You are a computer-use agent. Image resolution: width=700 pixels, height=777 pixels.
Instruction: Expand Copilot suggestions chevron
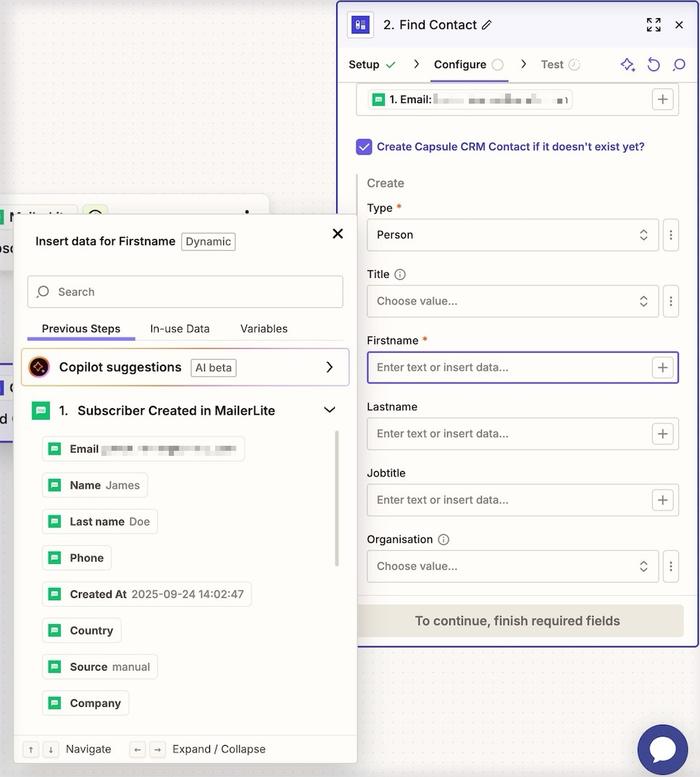coord(329,367)
